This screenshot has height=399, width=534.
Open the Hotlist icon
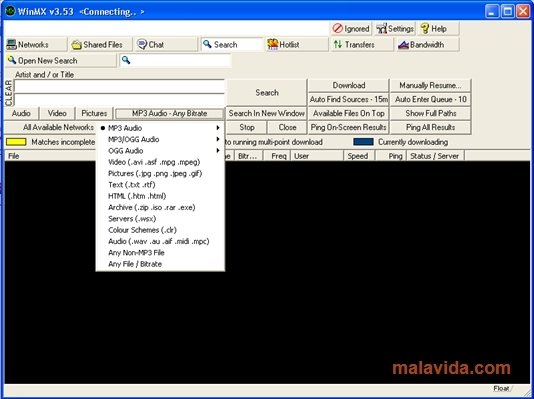click(x=273, y=44)
